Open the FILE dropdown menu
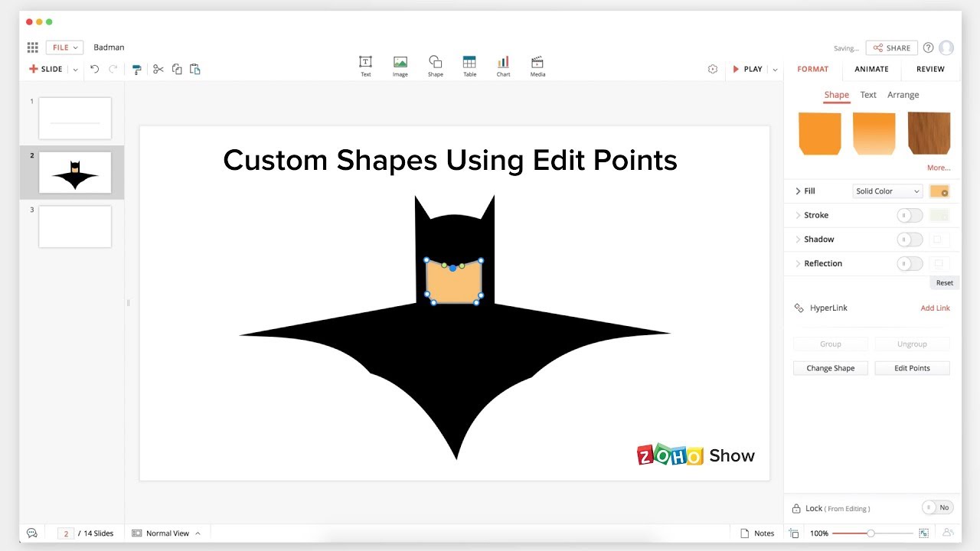 click(x=64, y=47)
